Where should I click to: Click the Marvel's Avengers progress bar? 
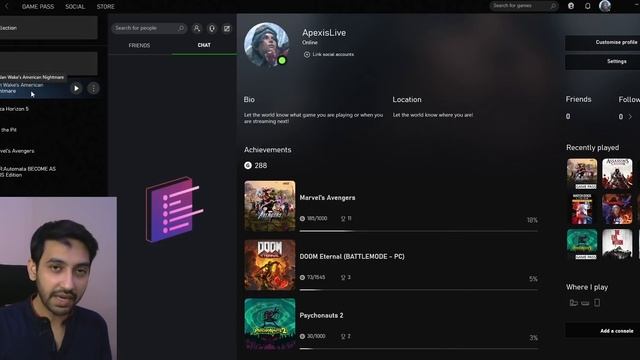[x=418, y=231]
